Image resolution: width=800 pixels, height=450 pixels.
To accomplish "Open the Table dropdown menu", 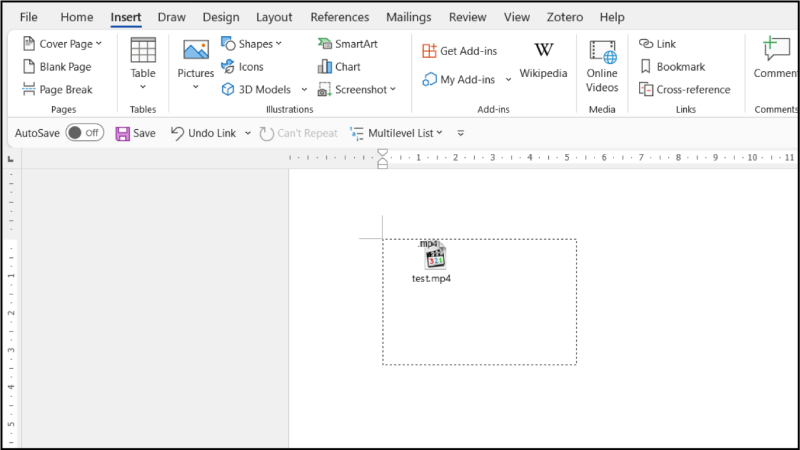I will 143,86.
